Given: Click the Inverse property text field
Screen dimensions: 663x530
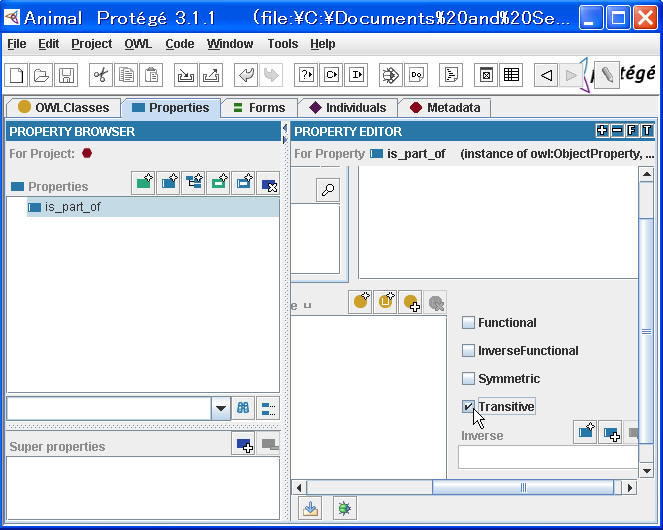Looking at the screenshot, I should point(547,457).
